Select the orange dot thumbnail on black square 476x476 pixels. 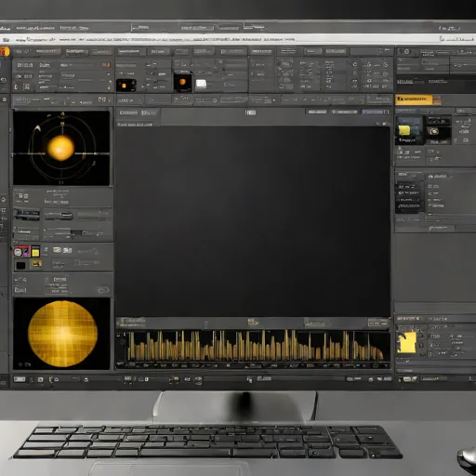[182, 82]
